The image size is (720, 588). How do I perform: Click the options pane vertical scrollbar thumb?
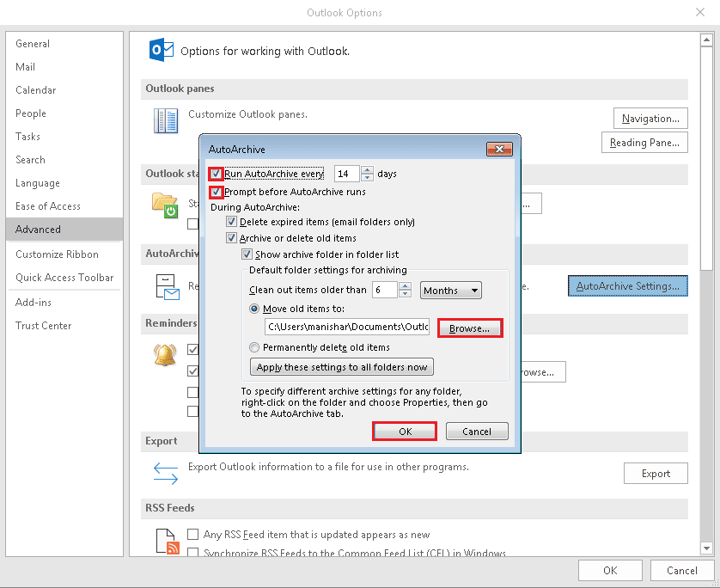point(706,158)
